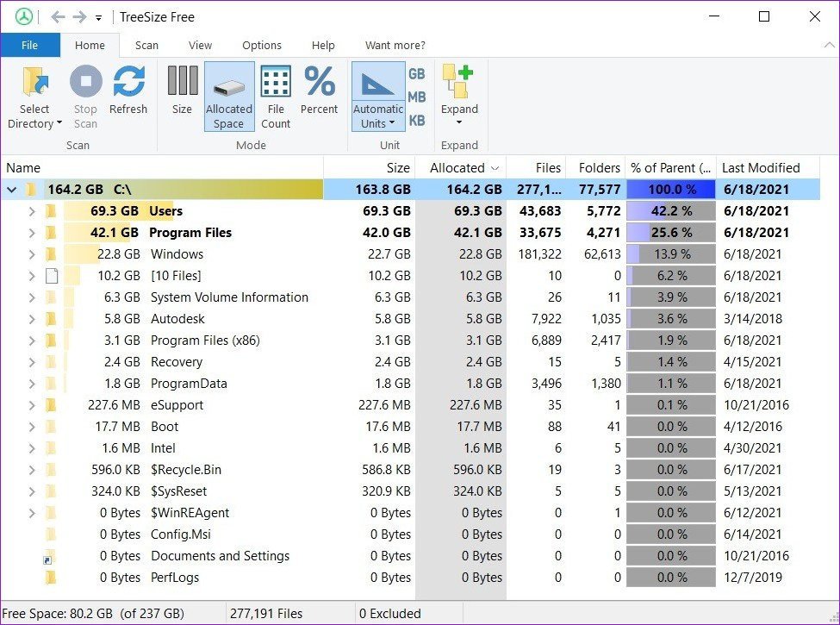Image resolution: width=840 pixels, height=625 pixels.
Task: Refresh the scan results
Action: [x=128, y=82]
